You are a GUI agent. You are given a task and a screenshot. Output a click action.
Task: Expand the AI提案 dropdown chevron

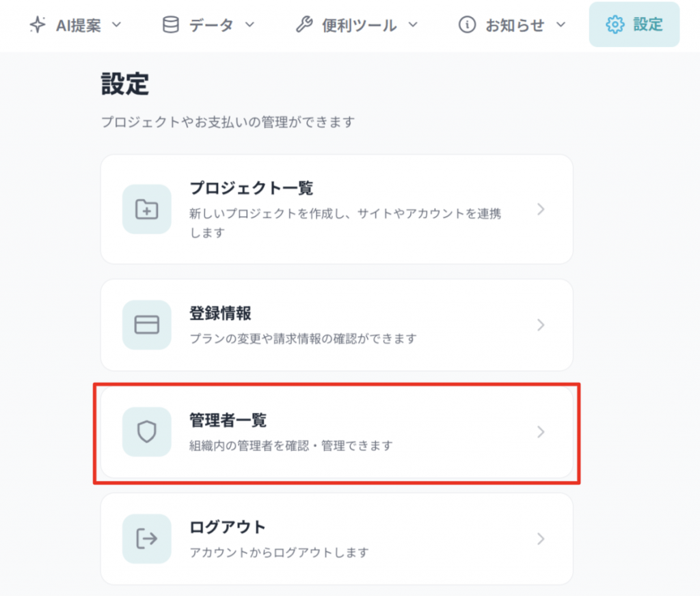(116, 25)
